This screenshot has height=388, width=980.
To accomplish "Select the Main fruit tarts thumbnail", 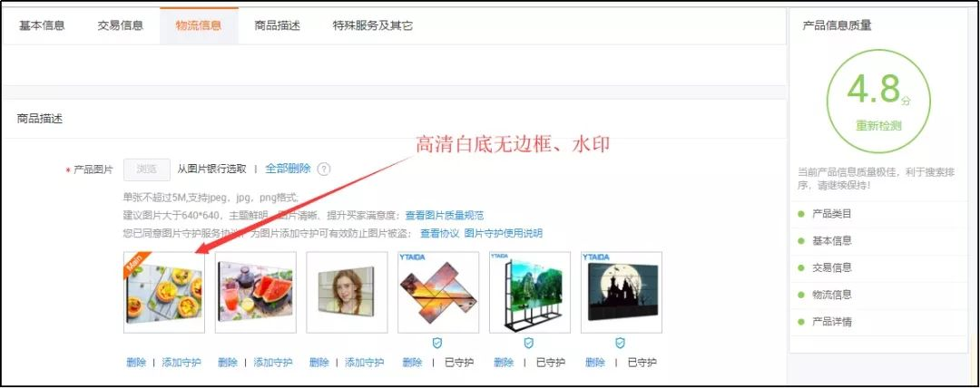I will click(x=164, y=293).
